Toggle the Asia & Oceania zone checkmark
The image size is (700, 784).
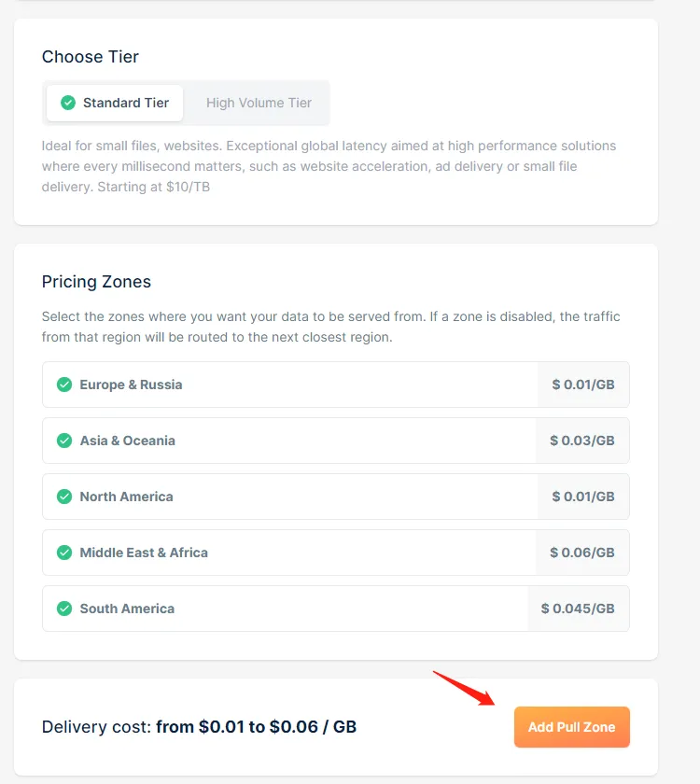[64, 441]
